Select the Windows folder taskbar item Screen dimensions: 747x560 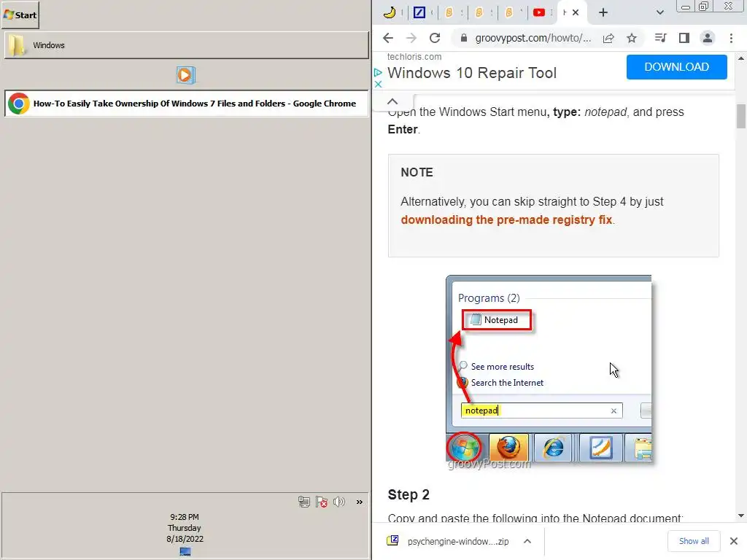(186, 45)
